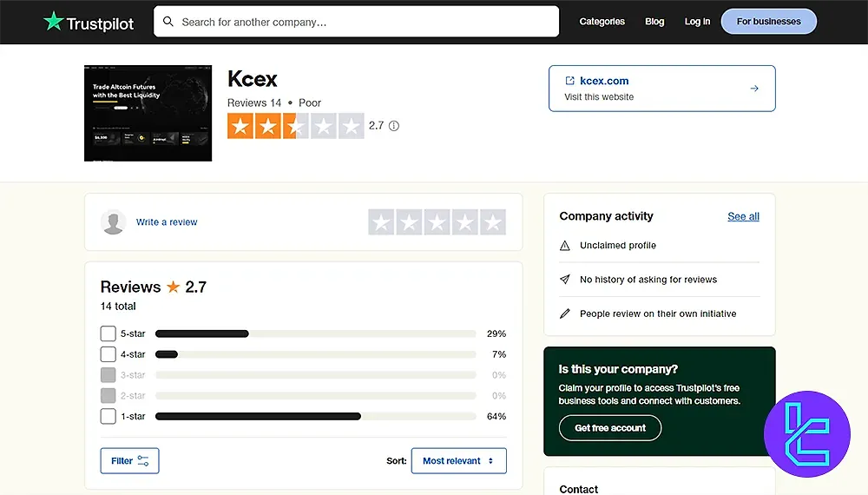868x495 pixels.
Task: Open the Most relevant sort dropdown
Action: [458, 461]
